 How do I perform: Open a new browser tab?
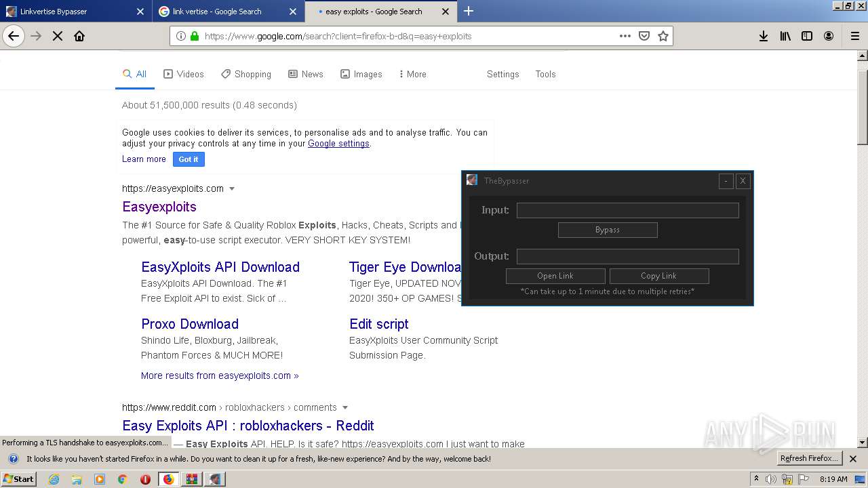468,11
